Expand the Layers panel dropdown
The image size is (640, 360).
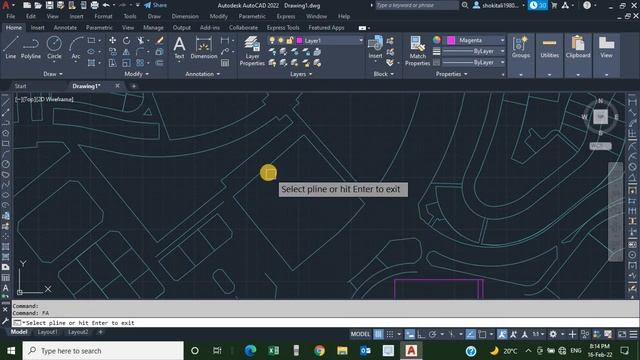click(301, 74)
